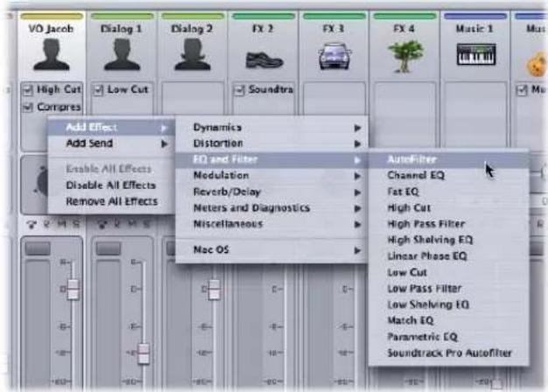This screenshot has height=392, width=548.
Task: Add the Fat EQ effect
Action: pos(449,192)
